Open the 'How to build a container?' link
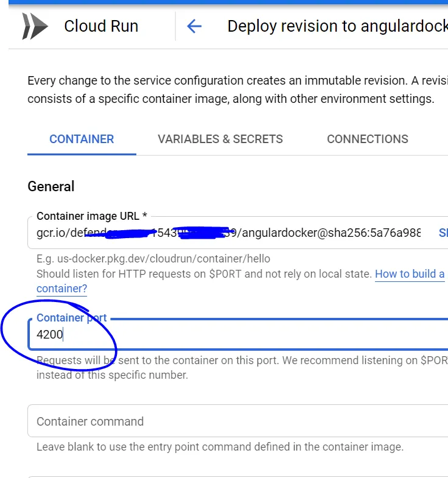Image resolution: width=448 pixels, height=478 pixels. pyautogui.click(x=410, y=274)
